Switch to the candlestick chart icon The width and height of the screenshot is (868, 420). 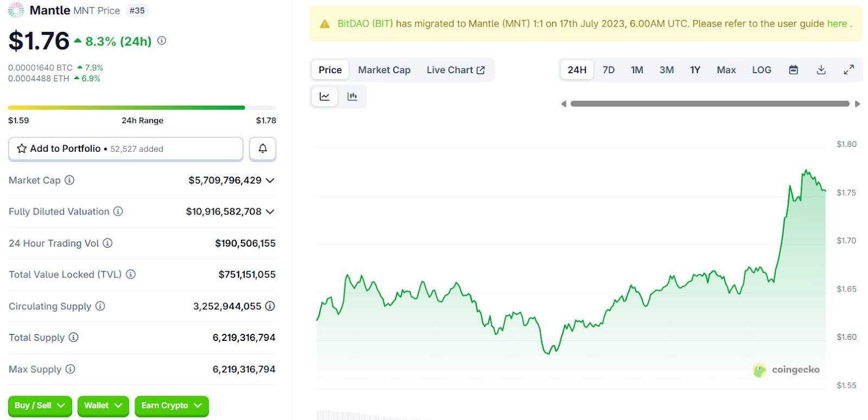pos(352,96)
